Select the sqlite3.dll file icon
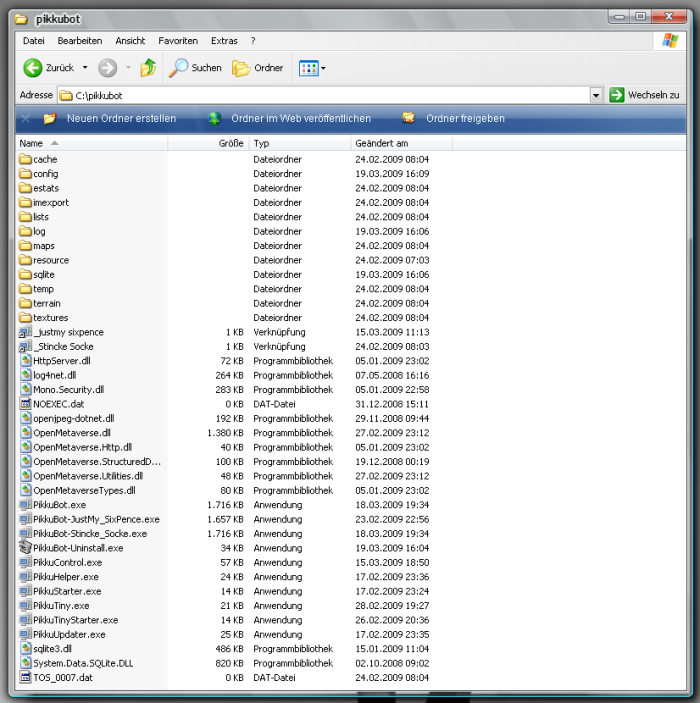The width and height of the screenshot is (700, 703). click(x=25, y=649)
